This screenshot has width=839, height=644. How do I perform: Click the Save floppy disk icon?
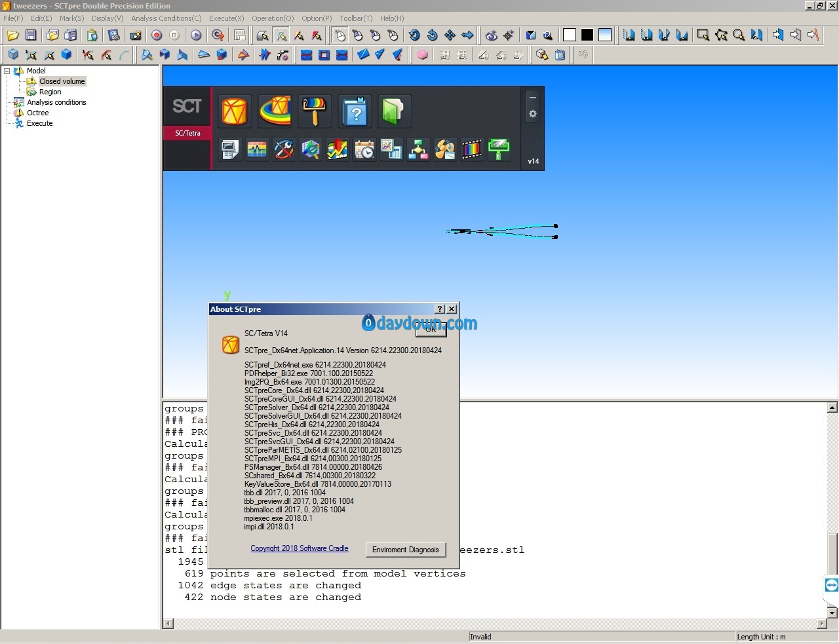coord(31,35)
